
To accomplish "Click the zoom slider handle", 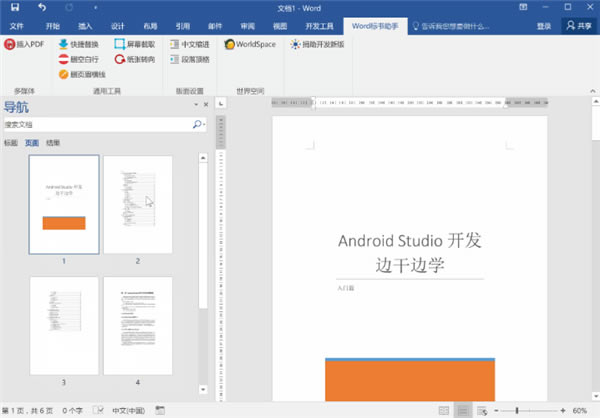I will (x=517, y=411).
